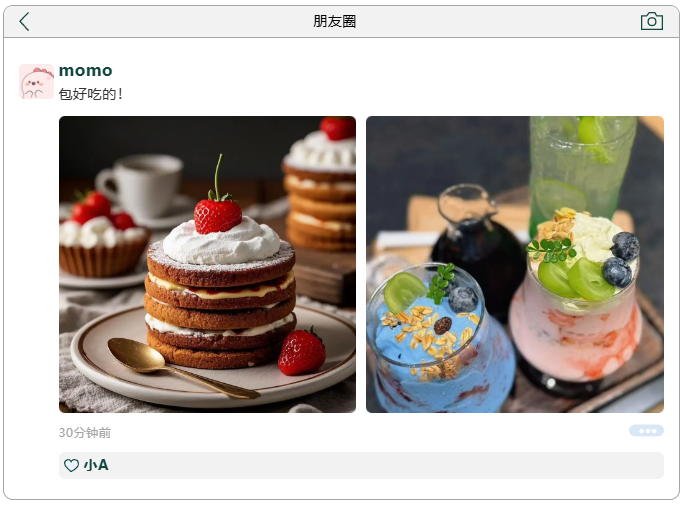Open the strawberry pancake cake photo
Screen dimensions: 686x507
tap(207, 264)
